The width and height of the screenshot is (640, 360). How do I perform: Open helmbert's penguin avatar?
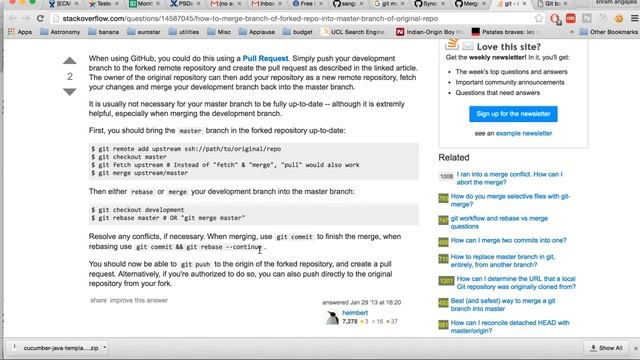pos(333,318)
